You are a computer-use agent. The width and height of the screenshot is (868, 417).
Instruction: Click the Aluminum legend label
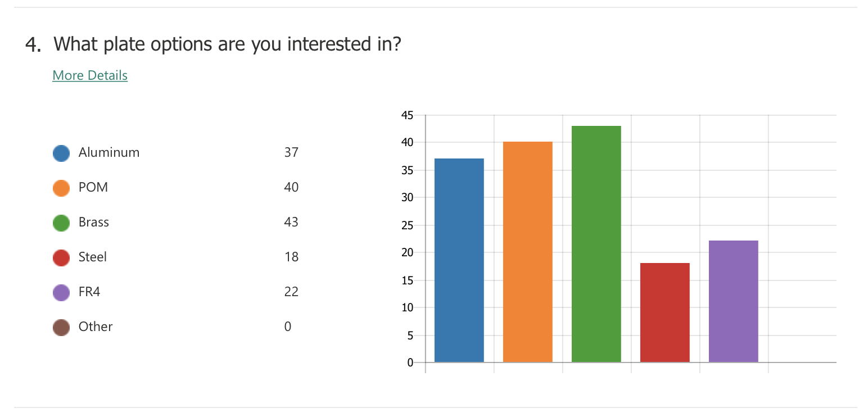click(109, 152)
